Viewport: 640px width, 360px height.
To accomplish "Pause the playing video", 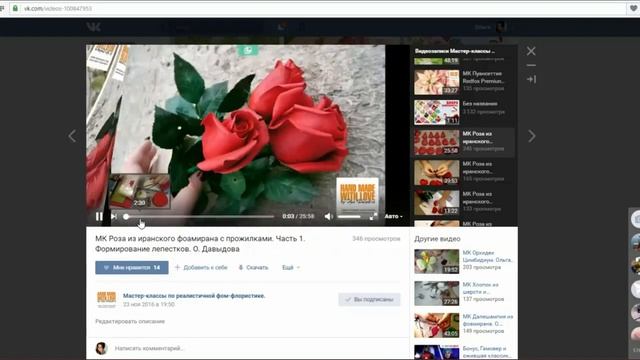I will pyautogui.click(x=99, y=217).
